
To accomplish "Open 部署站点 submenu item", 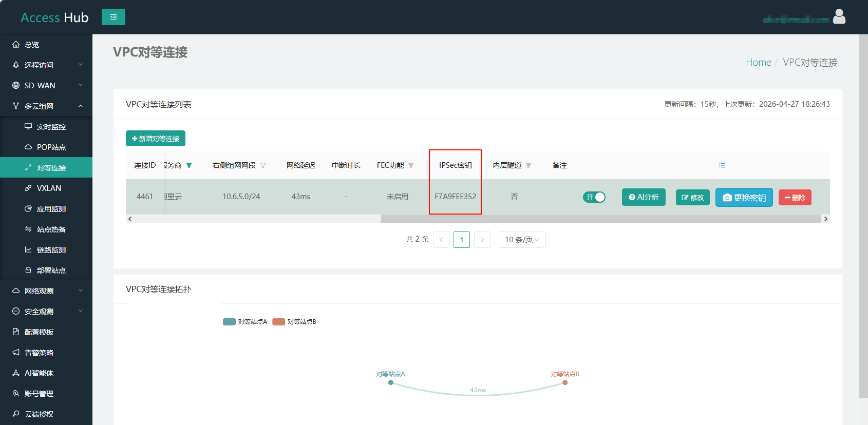I will coord(46,271).
